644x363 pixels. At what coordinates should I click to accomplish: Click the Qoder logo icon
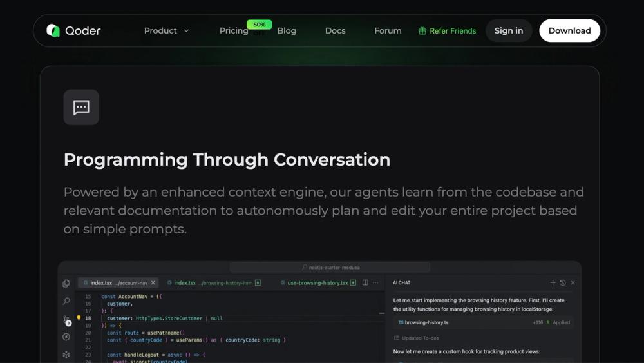click(53, 30)
